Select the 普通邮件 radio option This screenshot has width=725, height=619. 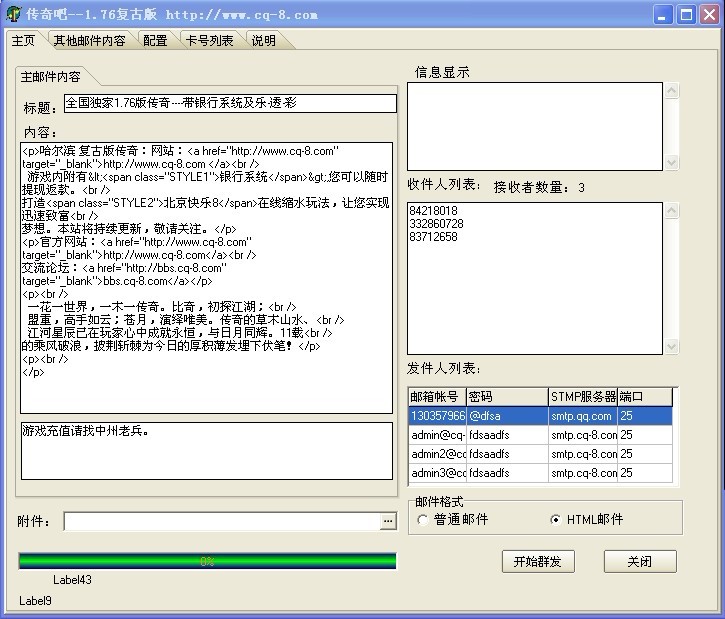point(424,519)
